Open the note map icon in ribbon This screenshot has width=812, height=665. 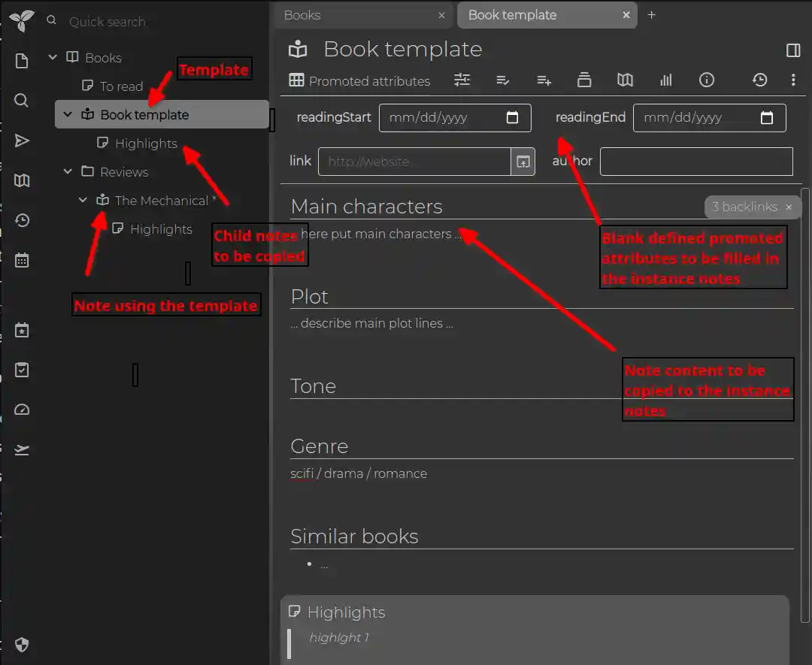pyautogui.click(x=625, y=80)
